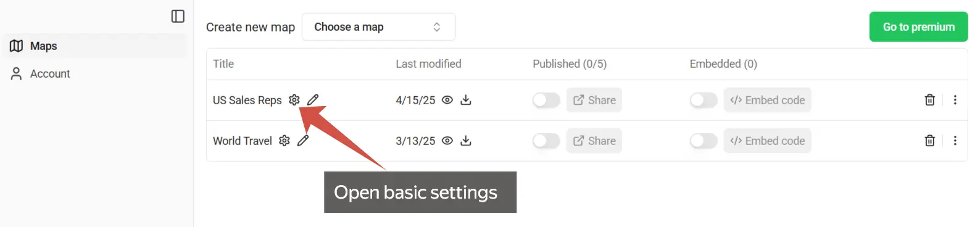
Task: Open the Choose a map dropdown
Action: [378, 27]
